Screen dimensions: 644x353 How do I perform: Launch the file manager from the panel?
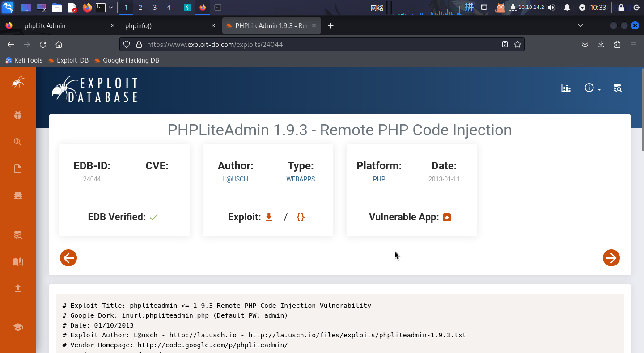pyautogui.click(x=56, y=8)
